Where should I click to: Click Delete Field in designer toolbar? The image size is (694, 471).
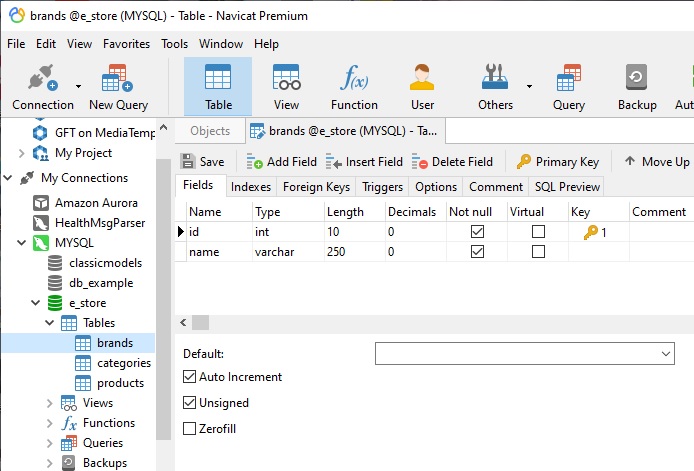point(452,162)
